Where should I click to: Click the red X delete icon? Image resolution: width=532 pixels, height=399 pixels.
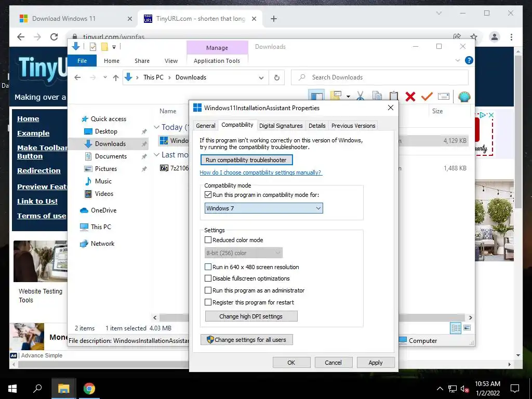pos(410,97)
